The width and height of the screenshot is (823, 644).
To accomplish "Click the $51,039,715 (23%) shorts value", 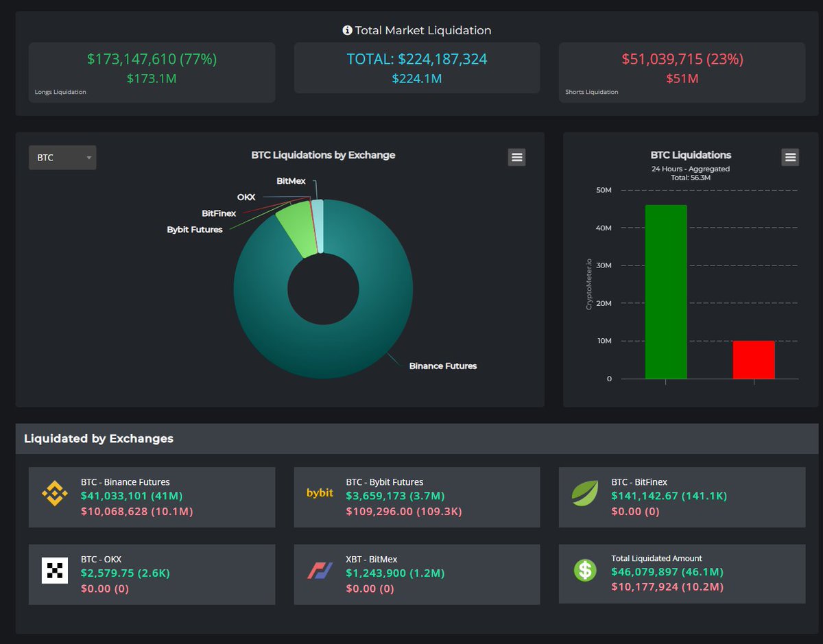I will tap(682, 59).
